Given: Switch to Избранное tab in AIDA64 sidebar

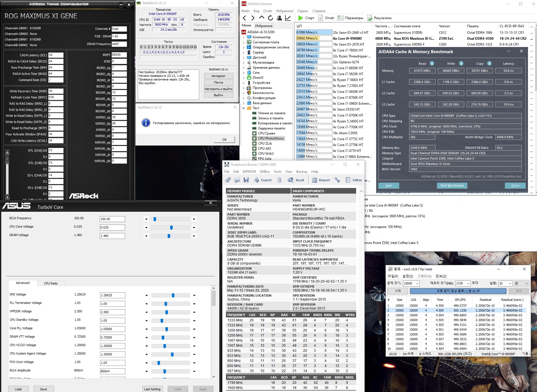Looking at the screenshot, I should [264, 26].
